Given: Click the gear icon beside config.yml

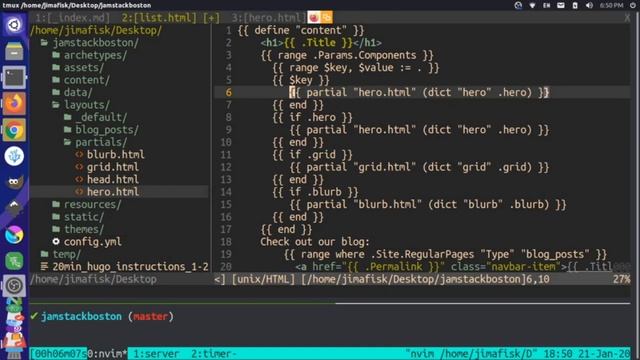Looking at the screenshot, I should [56, 241].
